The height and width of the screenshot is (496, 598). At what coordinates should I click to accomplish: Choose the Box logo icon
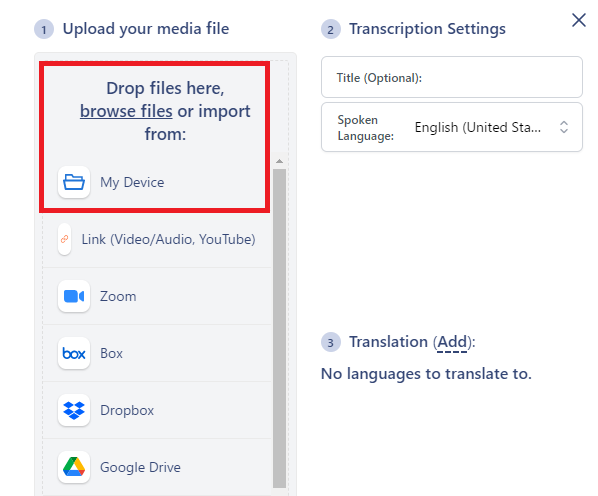point(74,353)
